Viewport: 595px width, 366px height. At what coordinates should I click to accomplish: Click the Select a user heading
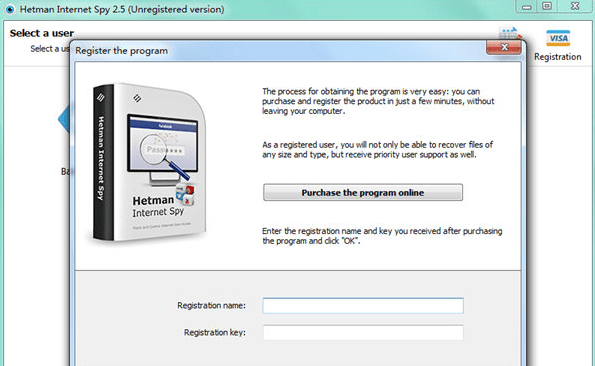click(42, 33)
